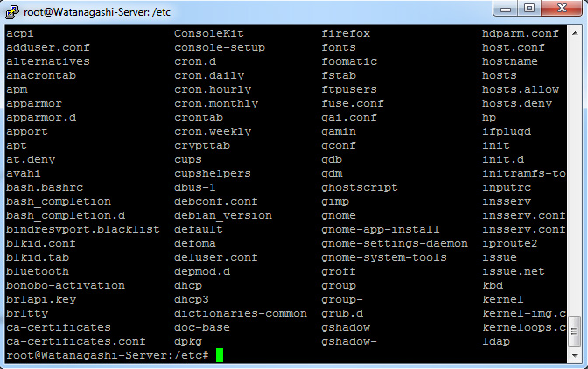588x369 pixels.
Task: Click the adduser.conf file name
Action: 47,47
